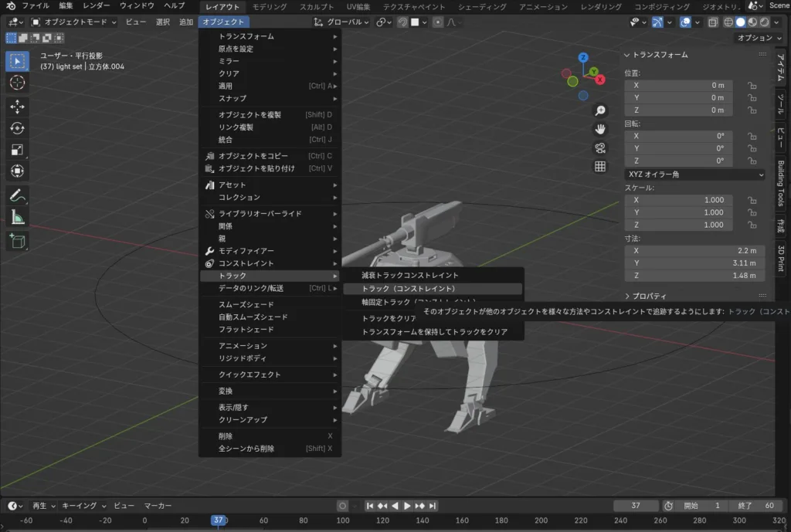This screenshot has width=791, height=532.
Task: Click the pan hand viewport icon
Action: pyautogui.click(x=600, y=129)
